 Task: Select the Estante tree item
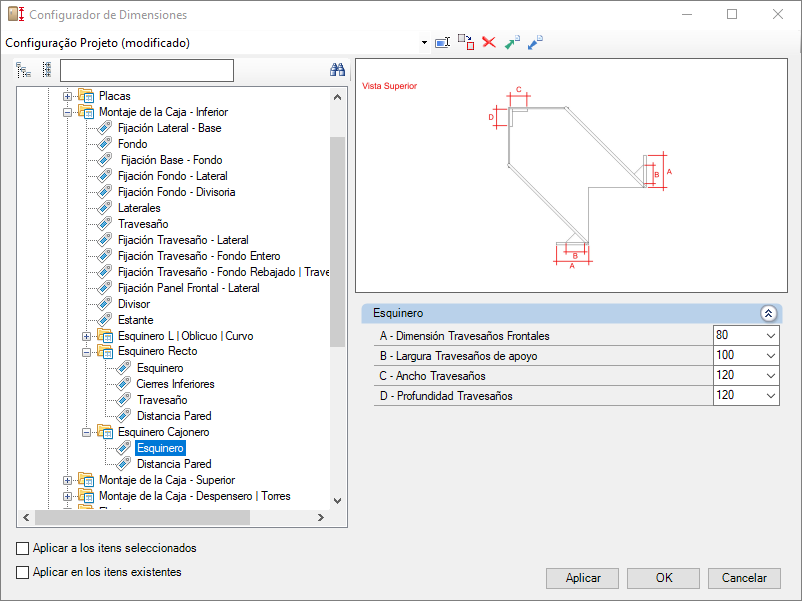(x=136, y=320)
